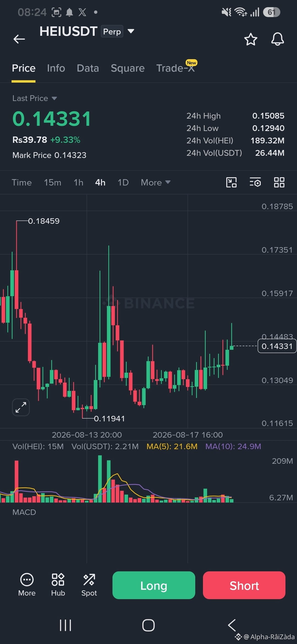Screen dimensions: 297x644
Task: Expand chart to fullscreen
Action: [21, 407]
